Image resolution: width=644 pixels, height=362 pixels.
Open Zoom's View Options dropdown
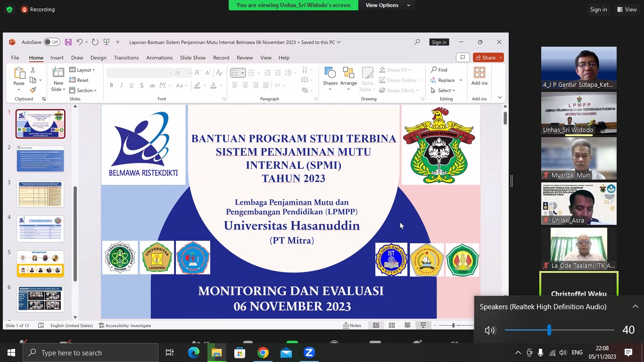click(388, 5)
